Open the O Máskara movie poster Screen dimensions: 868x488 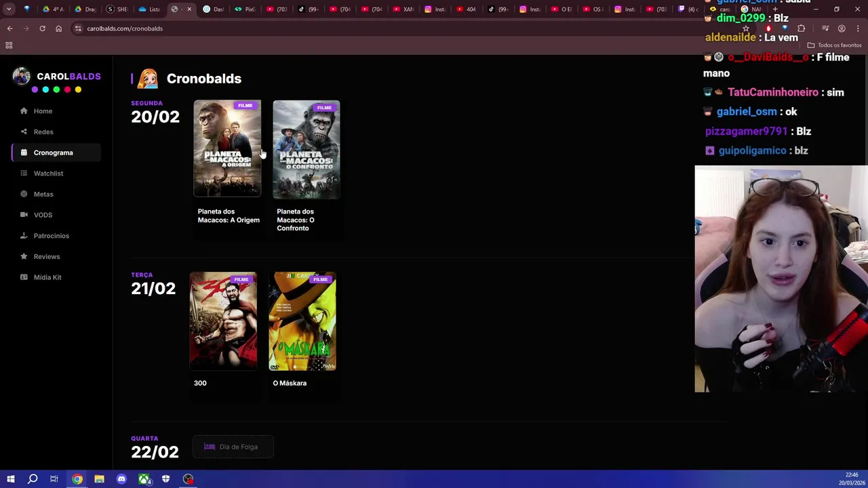pyautogui.click(x=302, y=321)
